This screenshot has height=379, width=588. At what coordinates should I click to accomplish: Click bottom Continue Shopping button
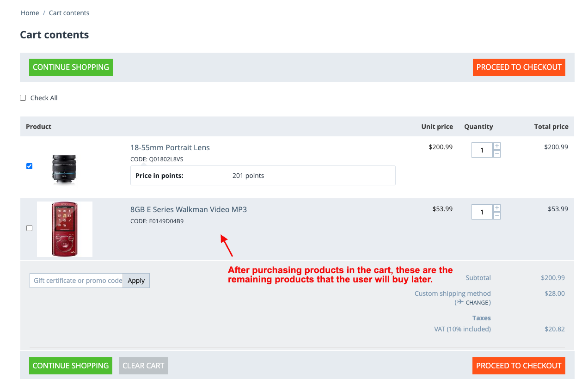point(71,366)
